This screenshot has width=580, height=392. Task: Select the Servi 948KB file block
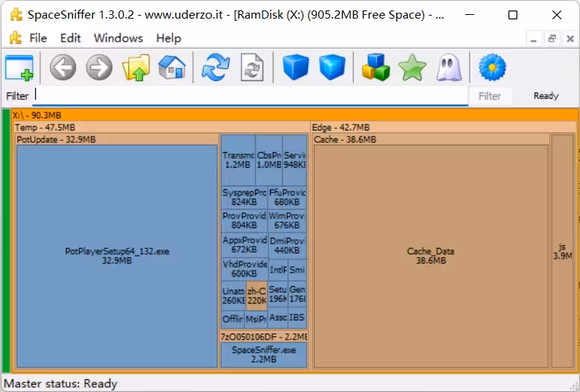[294, 160]
